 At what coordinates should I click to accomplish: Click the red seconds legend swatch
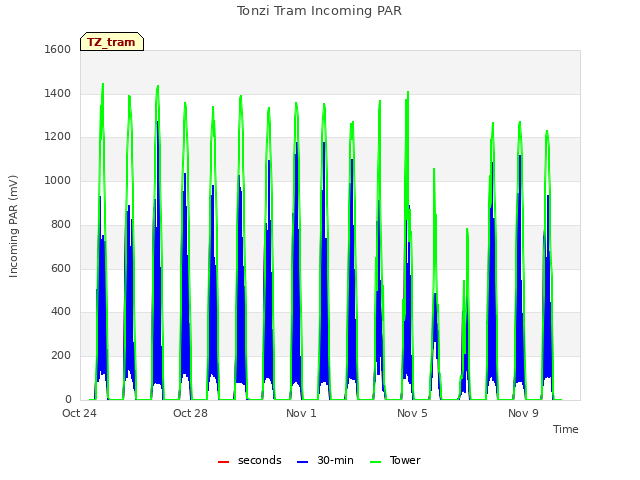pos(223,462)
